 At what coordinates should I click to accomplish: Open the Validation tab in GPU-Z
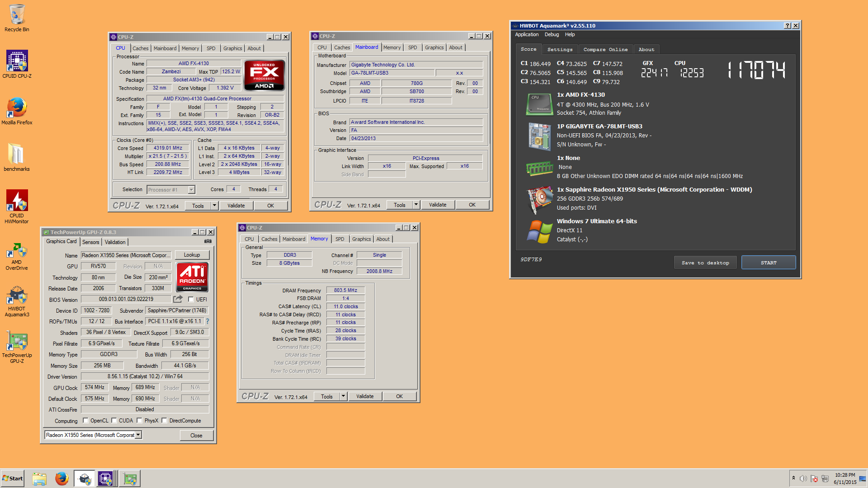[115, 242]
